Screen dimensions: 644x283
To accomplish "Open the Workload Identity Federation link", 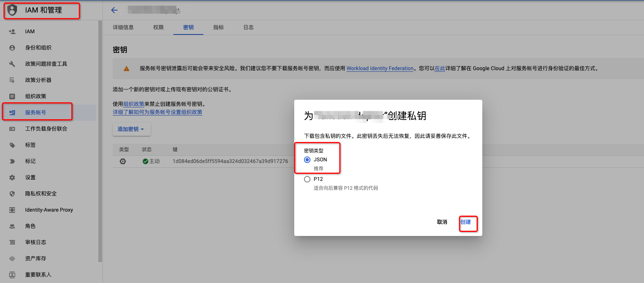I will (x=380, y=69).
